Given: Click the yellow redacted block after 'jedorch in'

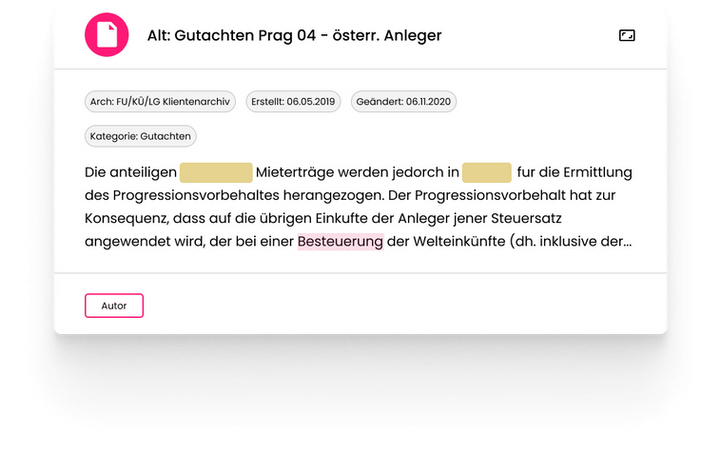Looking at the screenshot, I should (487, 173).
